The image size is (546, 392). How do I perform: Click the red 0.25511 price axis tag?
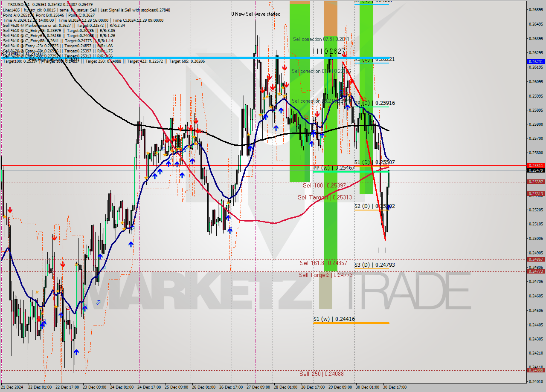coord(536,165)
